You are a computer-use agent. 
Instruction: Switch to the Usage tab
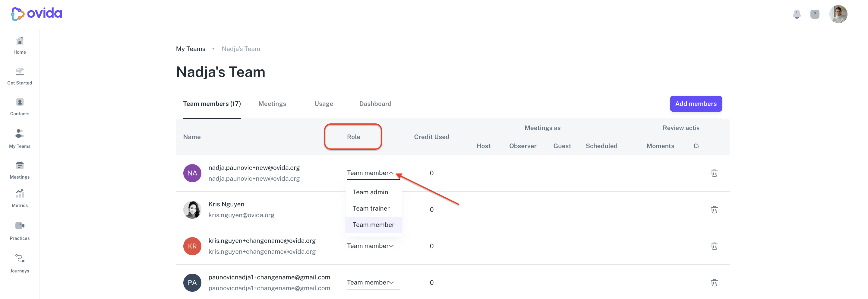(324, 104)
